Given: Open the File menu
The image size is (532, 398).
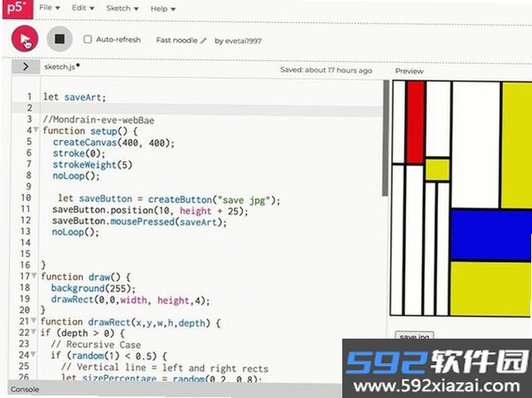Looking at the screenshot, I should 50,7.
